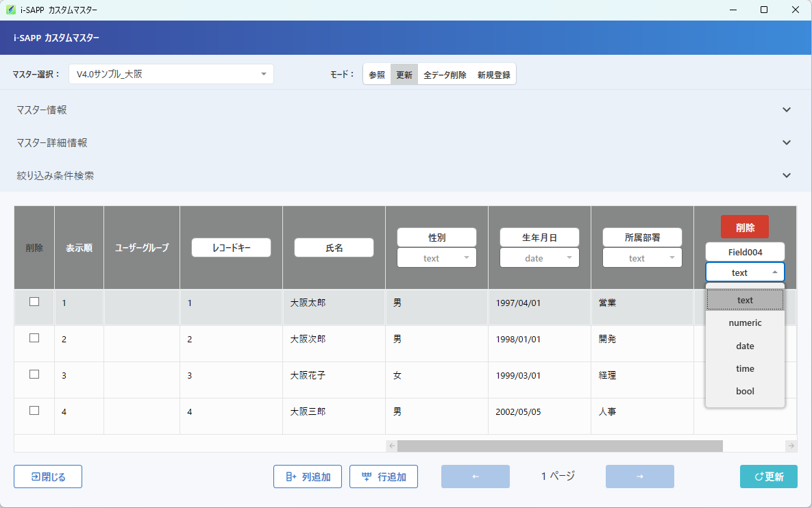This screenshot has height=508, width=812.
Task: Go to previous page with left arrow
Action: [x=476, y=477]
